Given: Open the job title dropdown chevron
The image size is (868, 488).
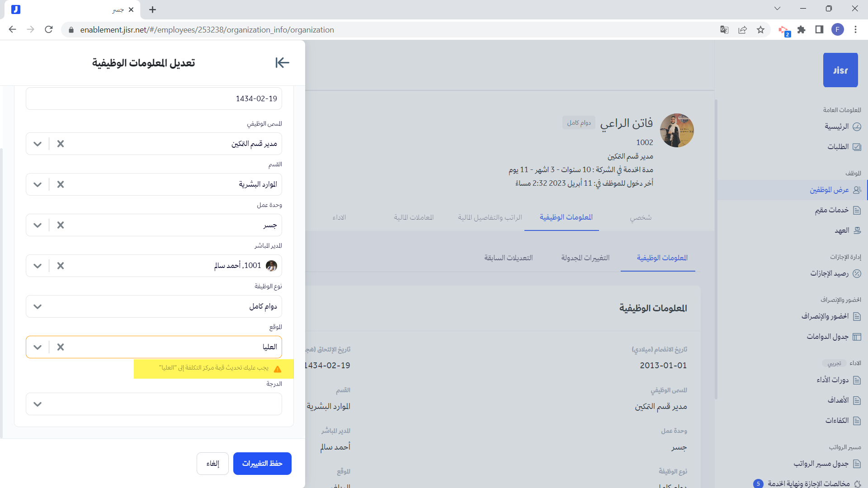Looking at the screenshot, I should [x=38, y=144].
